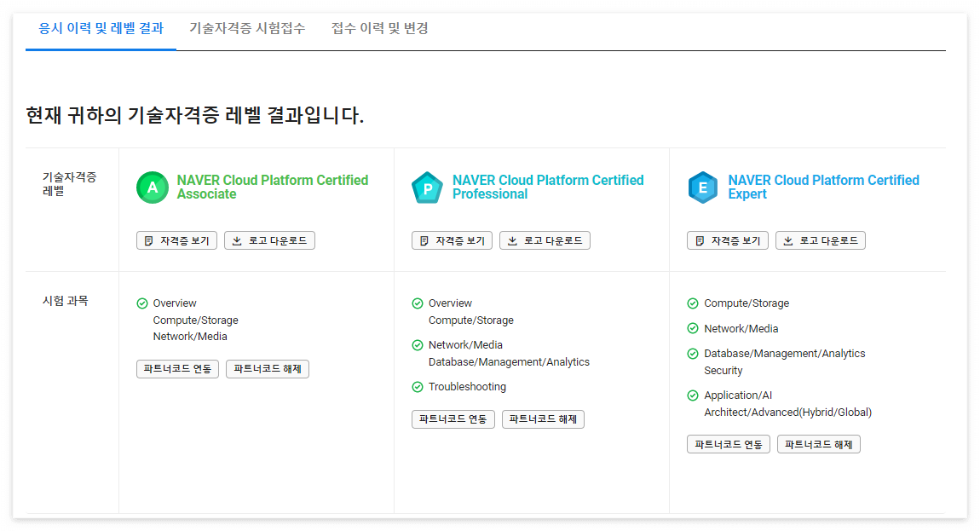
Task: Unlink partner code for Expert (파트너코드 해제)
Action: [x=819, y=444]
